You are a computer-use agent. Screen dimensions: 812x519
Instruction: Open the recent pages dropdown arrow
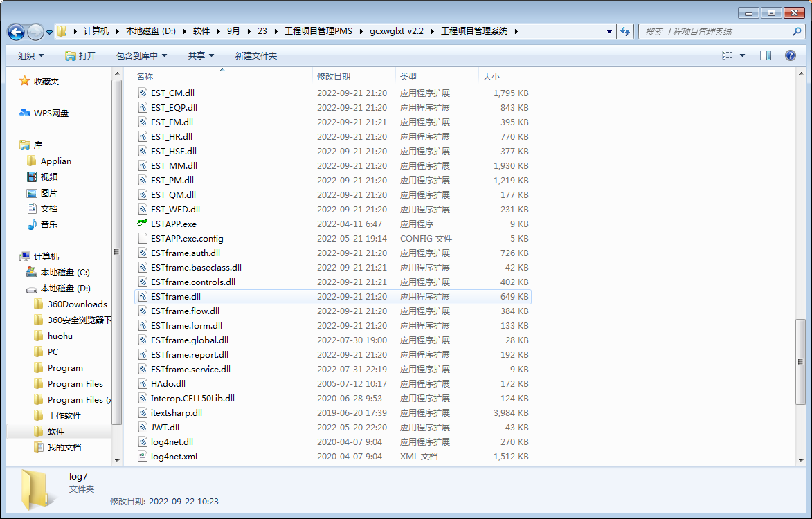49,32
